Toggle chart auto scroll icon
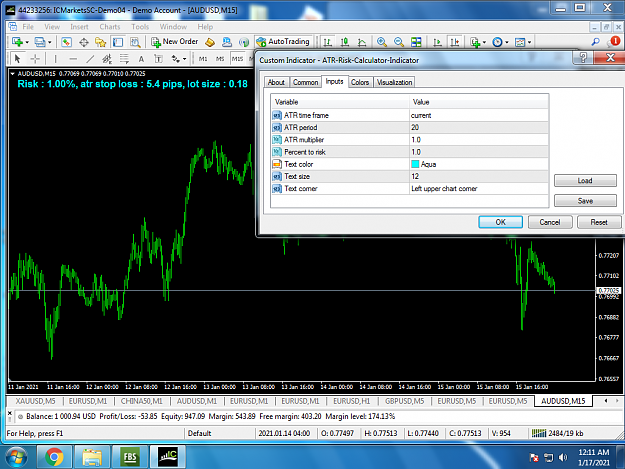The image size is (625, 469). pos(437,42)
